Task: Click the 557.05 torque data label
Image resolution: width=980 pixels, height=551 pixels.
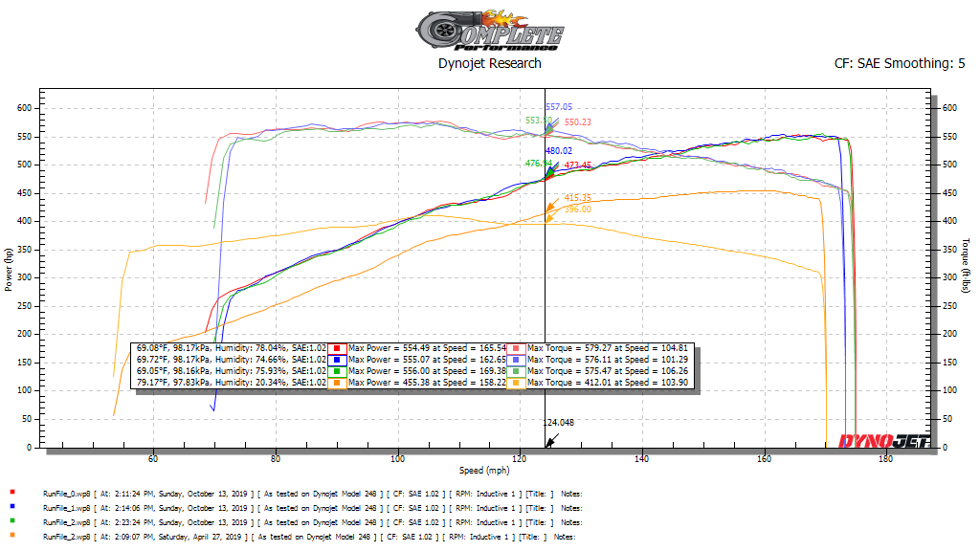Action: 559,107
